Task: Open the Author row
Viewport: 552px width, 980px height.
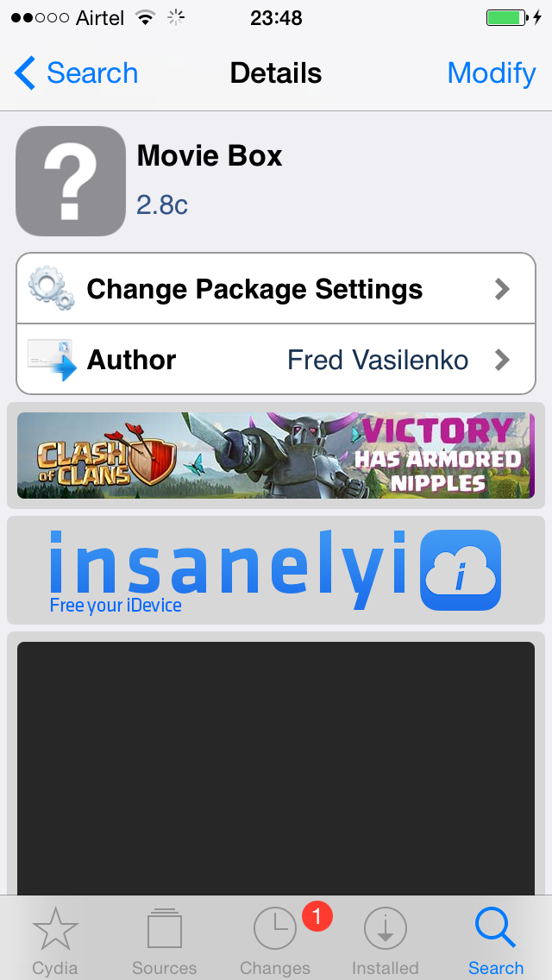Action: coord(276,360)
